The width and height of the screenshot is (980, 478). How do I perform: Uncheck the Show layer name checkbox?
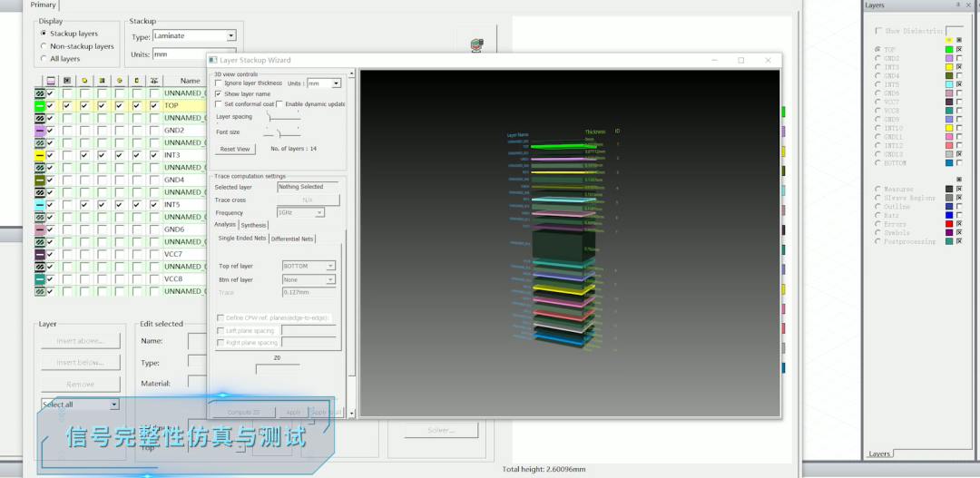pyautogui.click(x=218, y=93)
